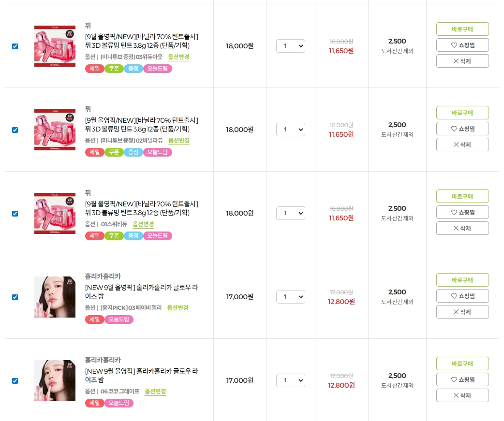This screenshot has height=421, width=504.
Task: Deselect the 06코코그레이프 balm checkbox
Action: [15, 381]
